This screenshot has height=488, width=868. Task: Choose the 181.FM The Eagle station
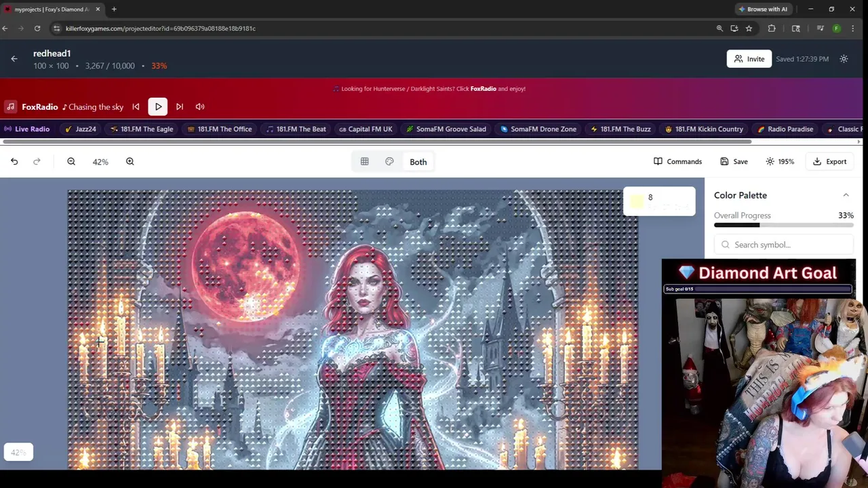[x=142, y=129]
